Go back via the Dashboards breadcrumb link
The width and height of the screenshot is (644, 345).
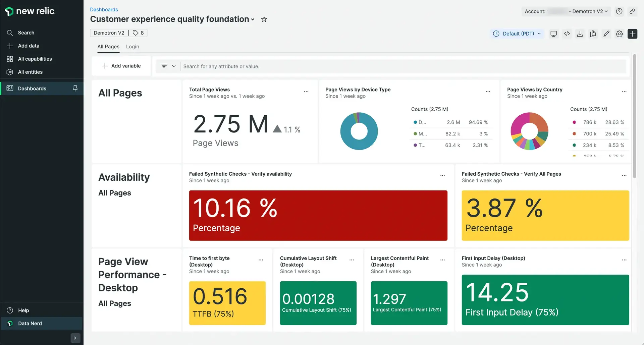click(104, 9)
